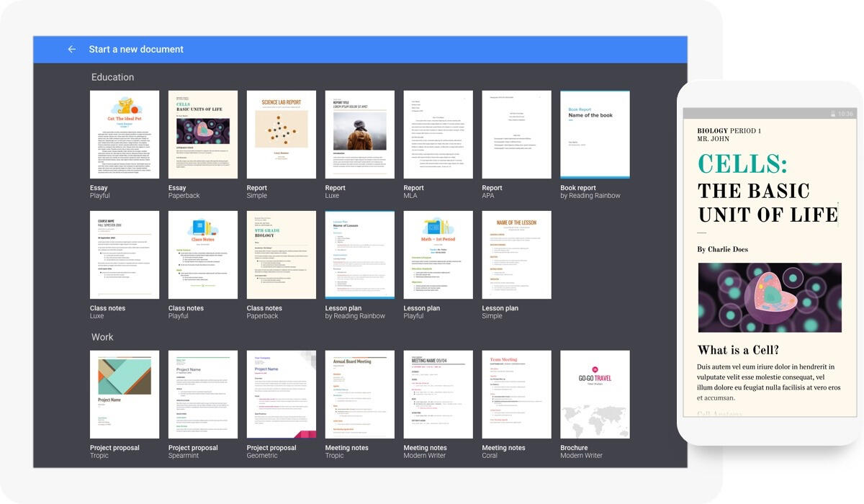Pick the Lesson plan Playful template
This screenshot has height=504, width=864.
pyautogui.click(x=438, y=255)
